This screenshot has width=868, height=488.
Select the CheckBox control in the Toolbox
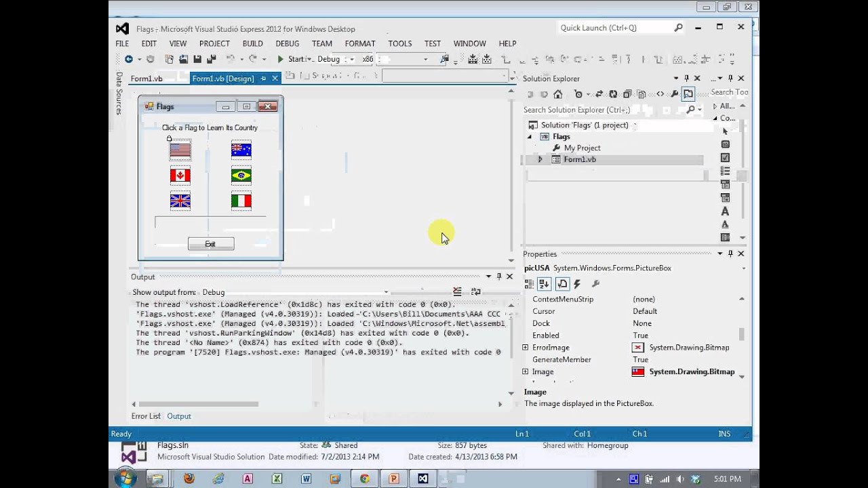tap(725, 158)
